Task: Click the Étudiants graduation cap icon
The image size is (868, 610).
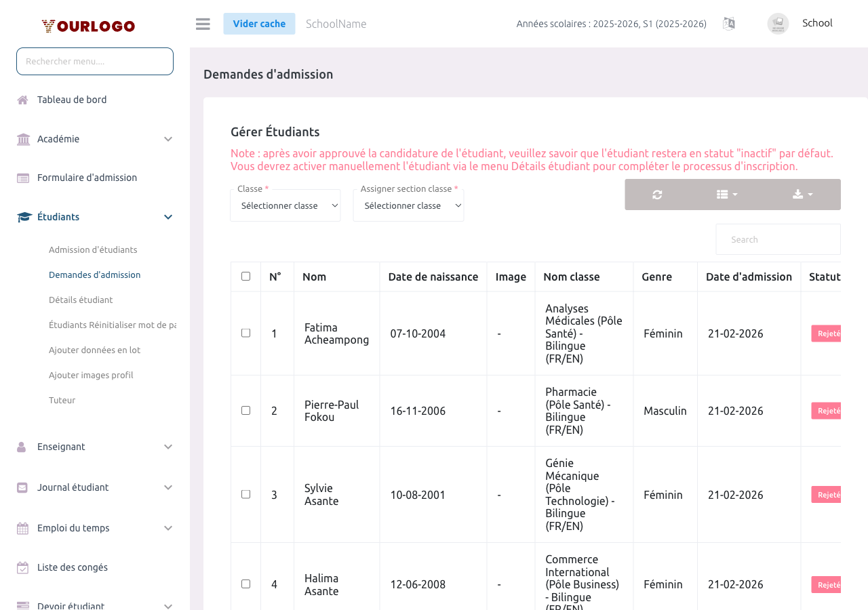Action: (22, 216)
